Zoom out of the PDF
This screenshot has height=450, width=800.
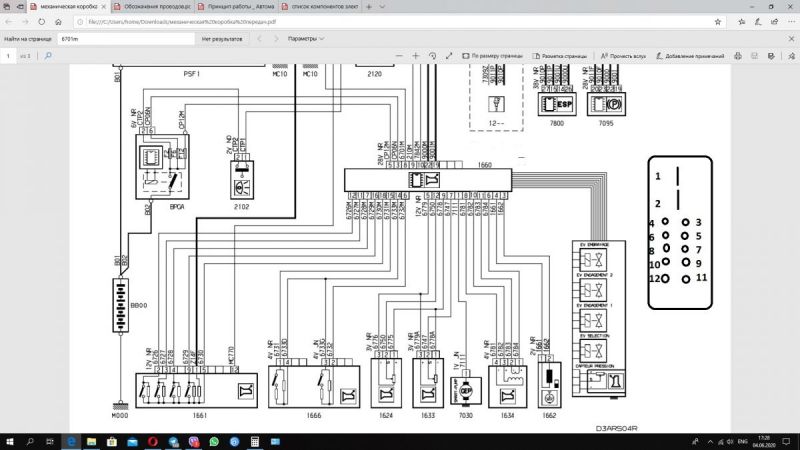399,56
